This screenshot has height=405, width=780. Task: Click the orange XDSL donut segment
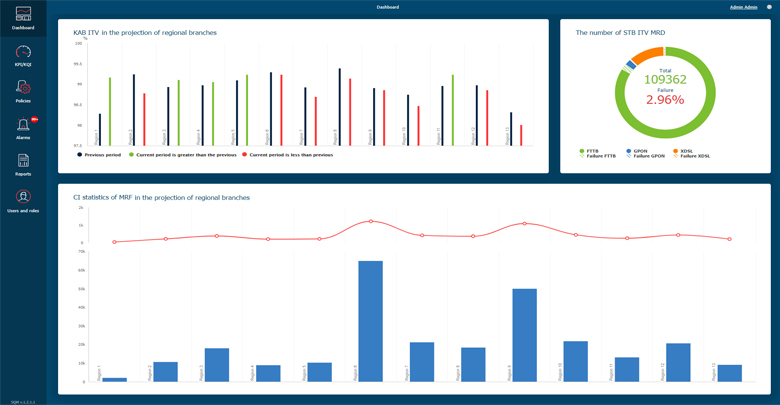(x=648, y=54)
